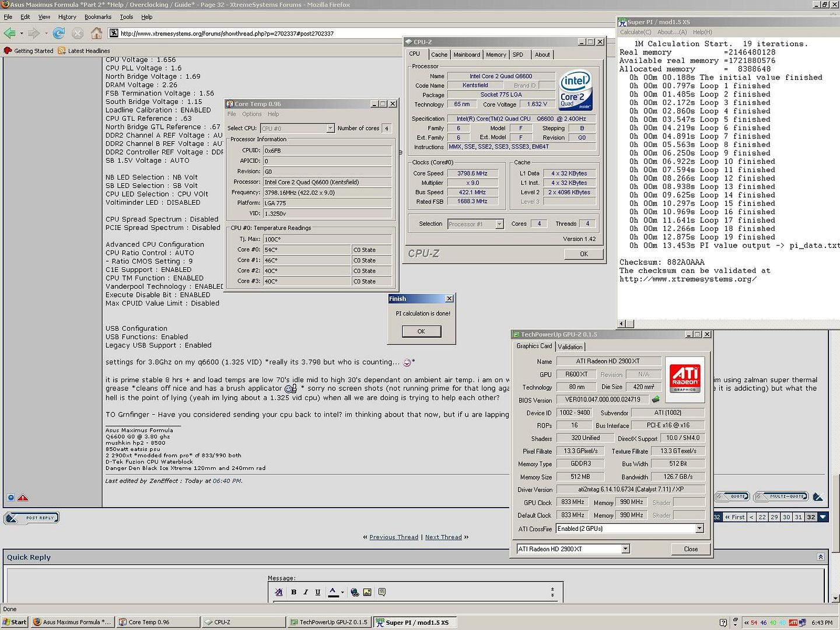Click the remove text formatting icon
The image size is (840, 630).
(279, 592)
